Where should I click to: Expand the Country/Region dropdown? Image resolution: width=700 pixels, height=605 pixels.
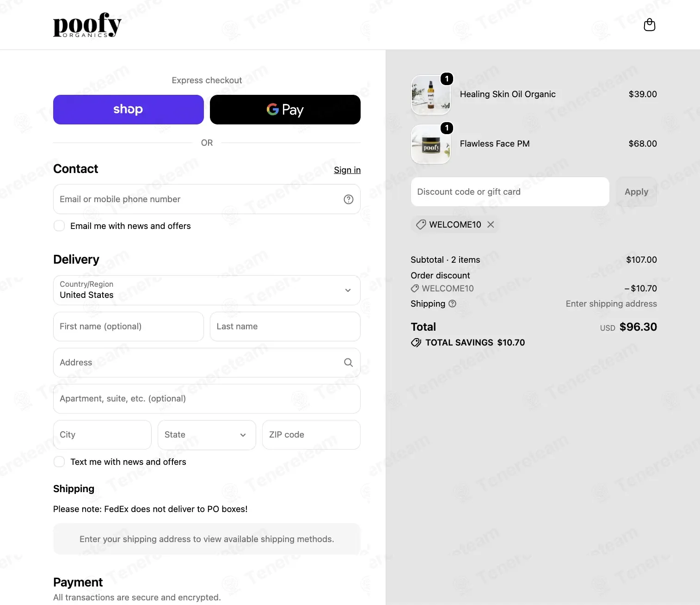(x=207, y=290)
